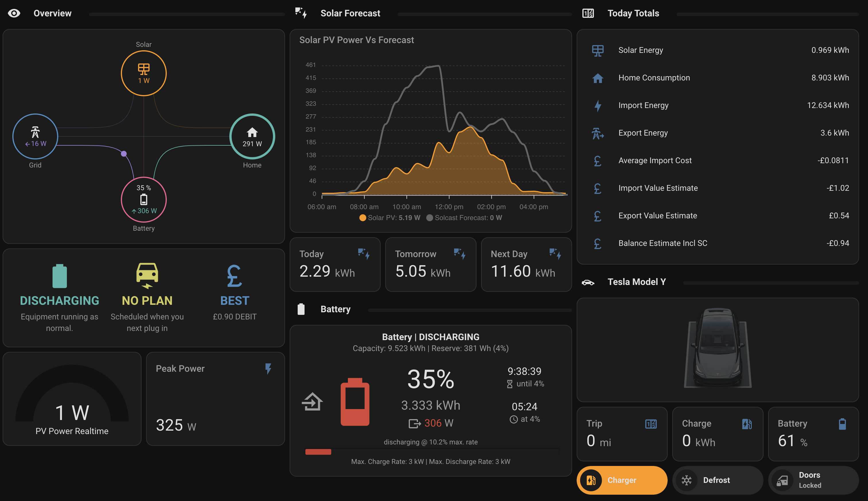Open the Tomorrow 5.05 kWh card
The width and height of the screenshot is (868, 501).
[x=430, y=264]
